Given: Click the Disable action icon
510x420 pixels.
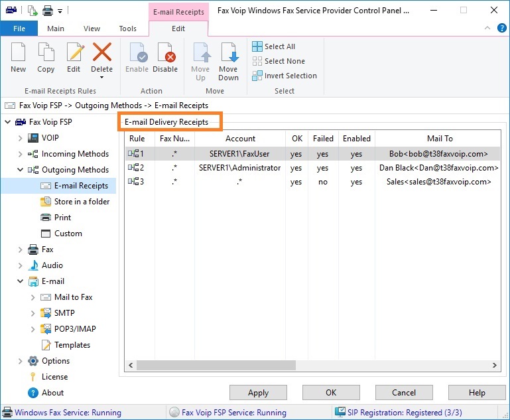Looking at the screenshot, I should click(x=166, y=52).
